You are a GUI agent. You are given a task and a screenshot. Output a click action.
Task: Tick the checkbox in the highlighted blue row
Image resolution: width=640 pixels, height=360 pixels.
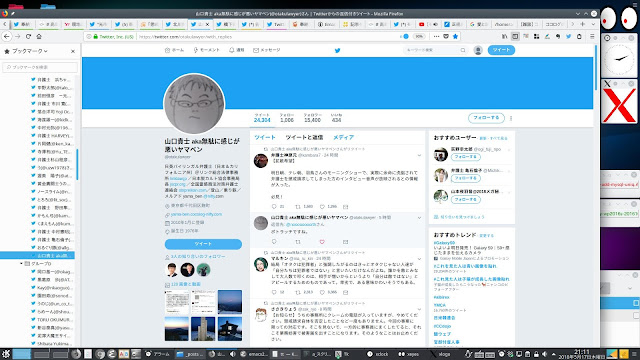[x=636, y=303]
